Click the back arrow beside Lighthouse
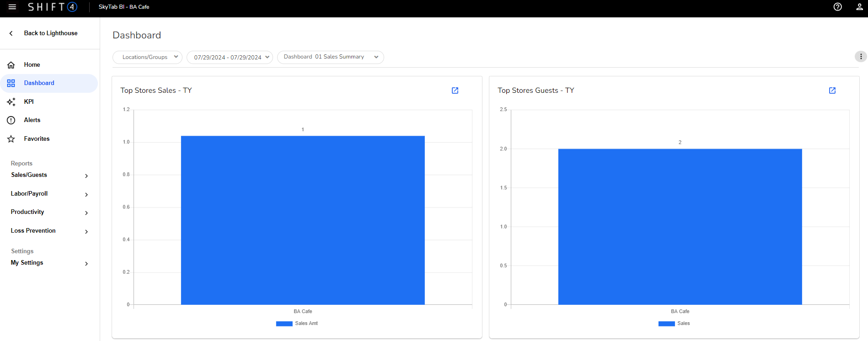Viewport: 868px width, 341px height. coord(11,33)
